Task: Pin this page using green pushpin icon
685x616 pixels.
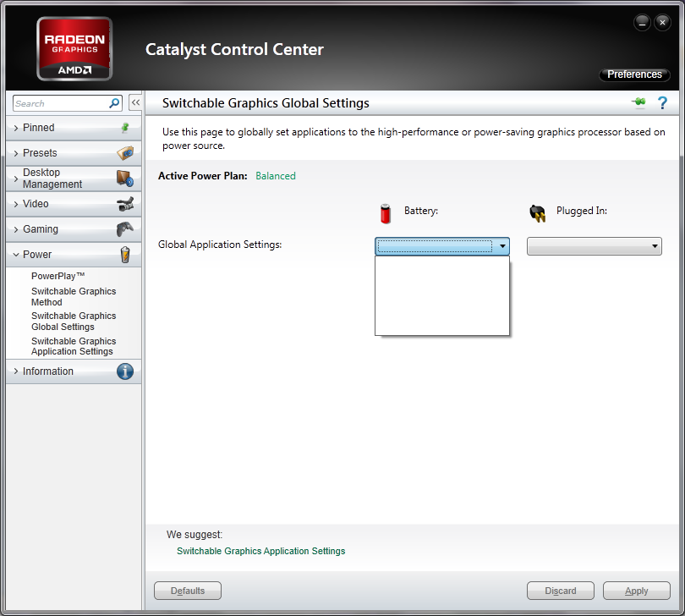Action: [x=638, y=102]
